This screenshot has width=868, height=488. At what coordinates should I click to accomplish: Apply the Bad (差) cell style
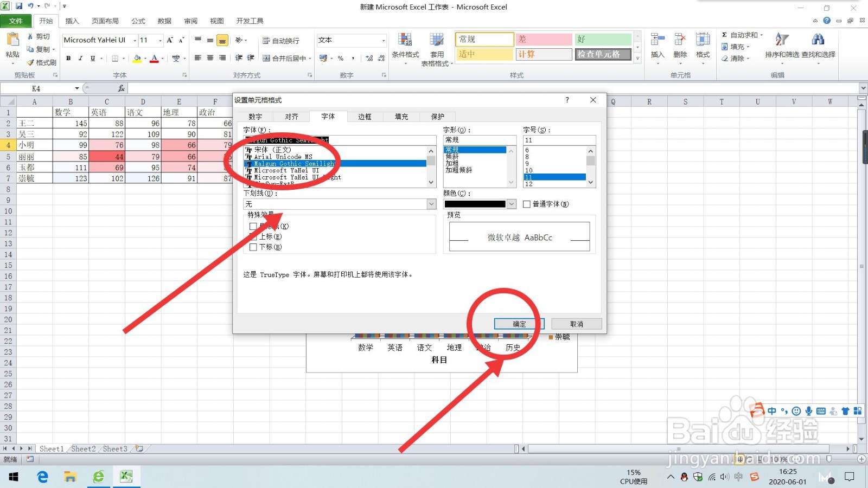click(x=544, y=39)
